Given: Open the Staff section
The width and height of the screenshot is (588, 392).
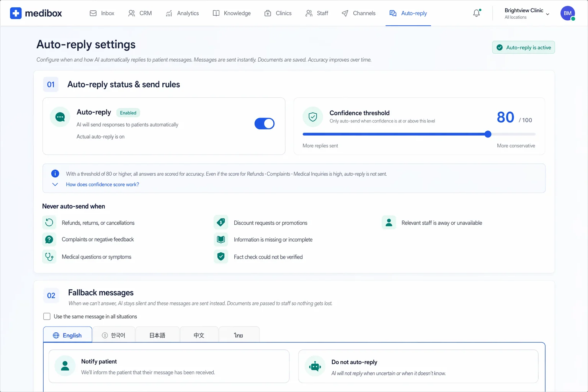Looking at the screenshot, I should click(x=317, y=13).
